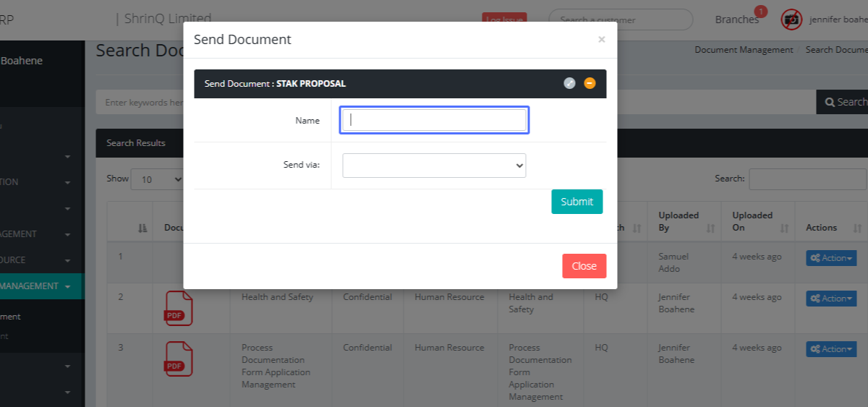The image size is (868, 407).
Task: Click the teal Submit button
Action: click(576, 202)
